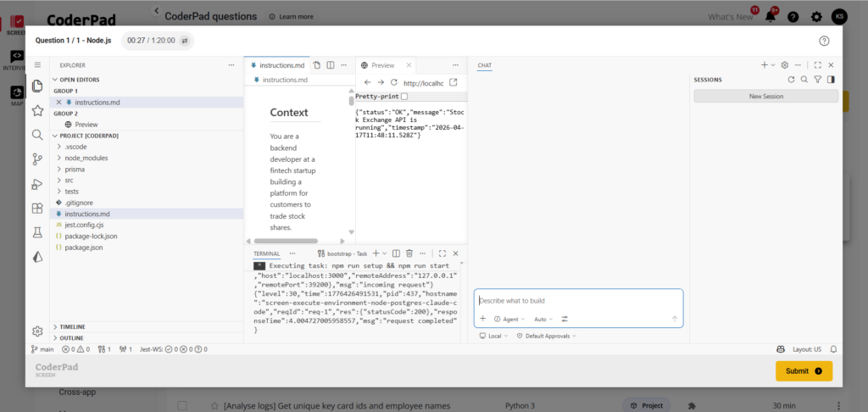Open the notifications bell in the status bar
Image resolution: width=868 pixels, height=412 pixels.
tap(833, 349)
